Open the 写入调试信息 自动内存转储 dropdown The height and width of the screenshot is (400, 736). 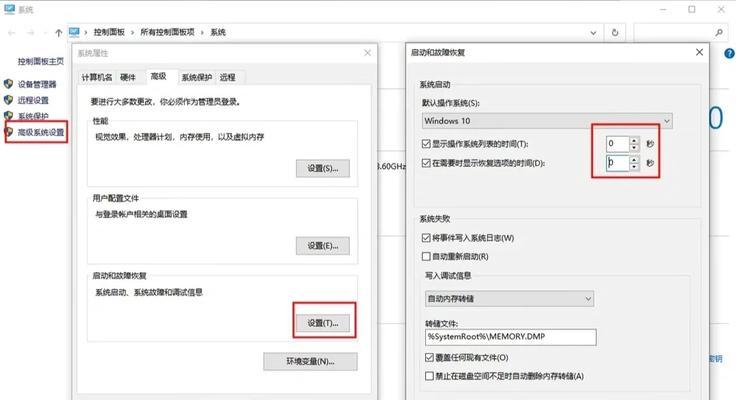pyautogui.click(x=509, y=299)
